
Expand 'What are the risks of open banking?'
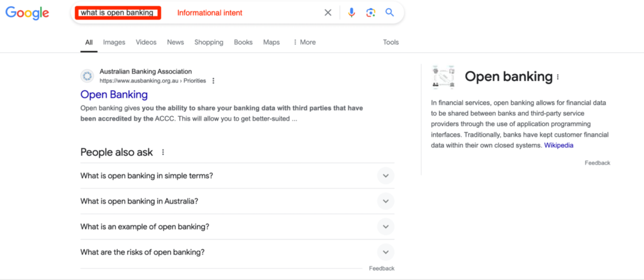[237, 252]
